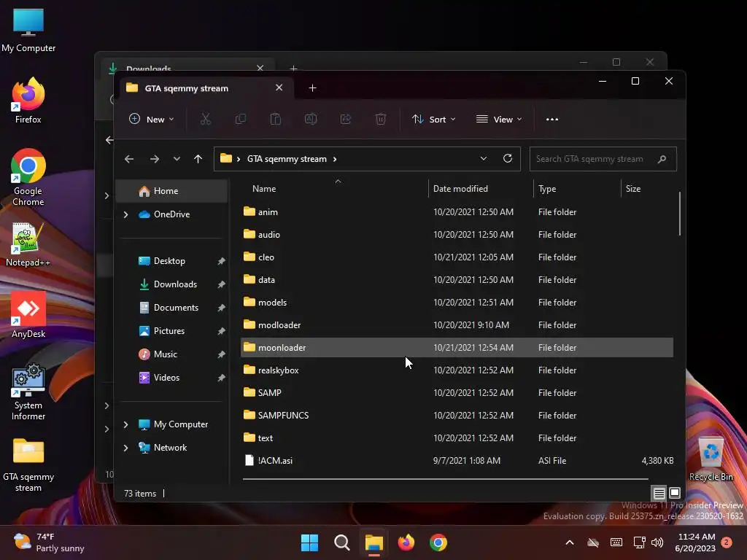Image resolution: width=747 pixels, height=560 pixels.
Task: Open Notepad++ desktop shortcut
Action: pos(28,244)
